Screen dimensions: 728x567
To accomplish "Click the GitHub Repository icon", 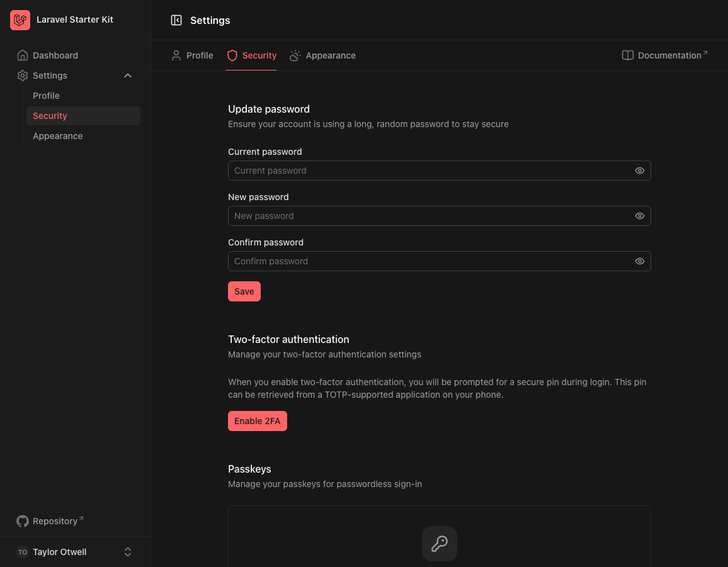I will pos(22,521).
